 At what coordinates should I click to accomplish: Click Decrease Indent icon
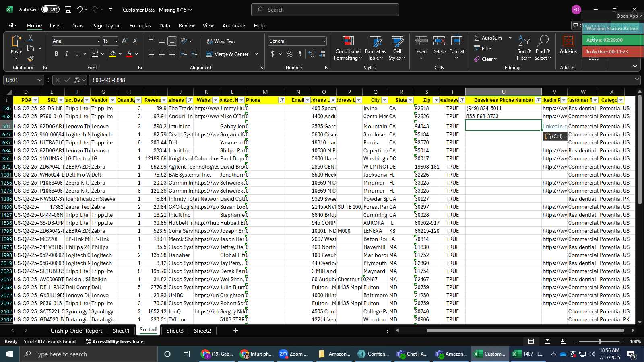[x=184, y=54]
